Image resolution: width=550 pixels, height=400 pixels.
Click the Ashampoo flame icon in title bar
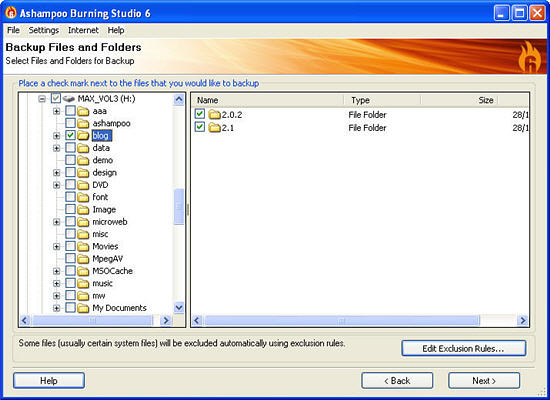[x=11, y=13]
